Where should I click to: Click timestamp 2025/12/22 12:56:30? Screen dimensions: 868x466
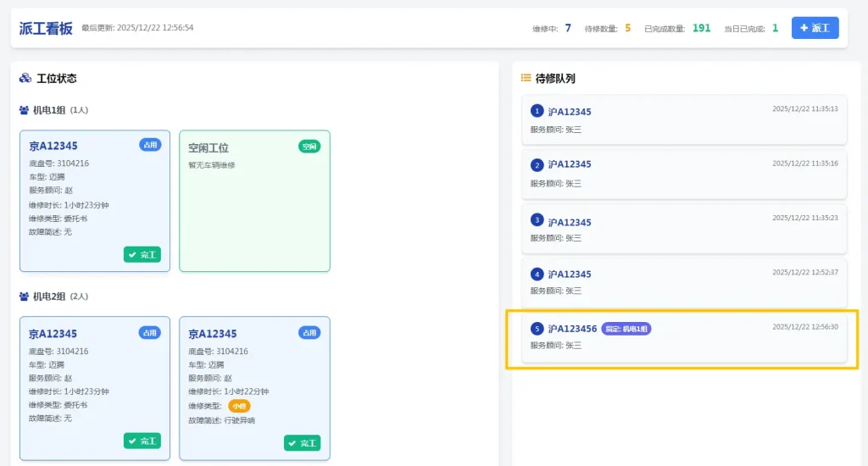[805, 327]
